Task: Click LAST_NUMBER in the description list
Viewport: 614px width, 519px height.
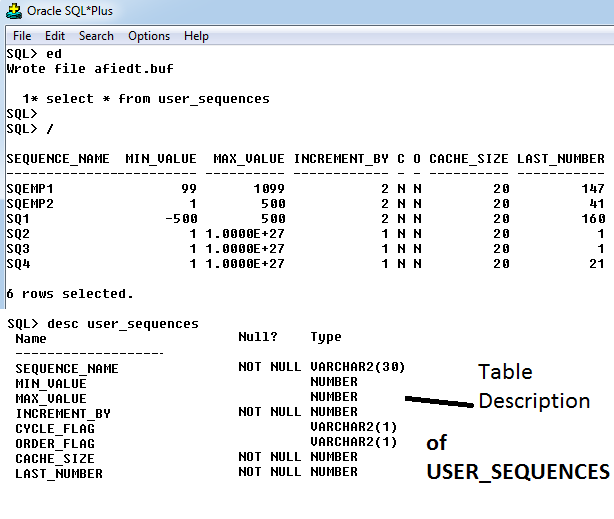Action: coord(59,474)
